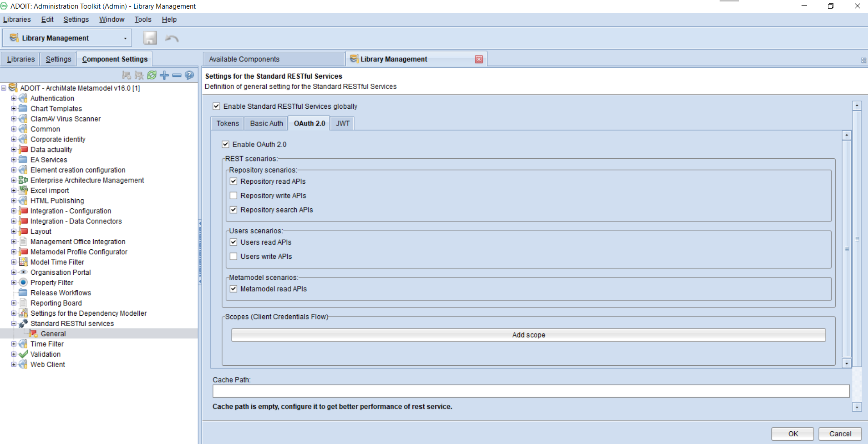This screenshot has width=868, height=444.
Task: Uncheck Users read APIs
Action: [x=233, y=242]
